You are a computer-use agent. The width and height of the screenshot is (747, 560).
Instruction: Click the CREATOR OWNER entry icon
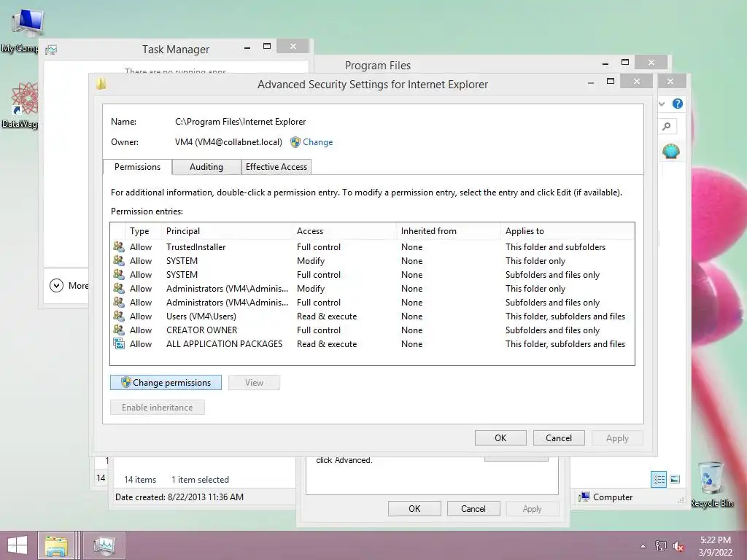pos(119,330)
